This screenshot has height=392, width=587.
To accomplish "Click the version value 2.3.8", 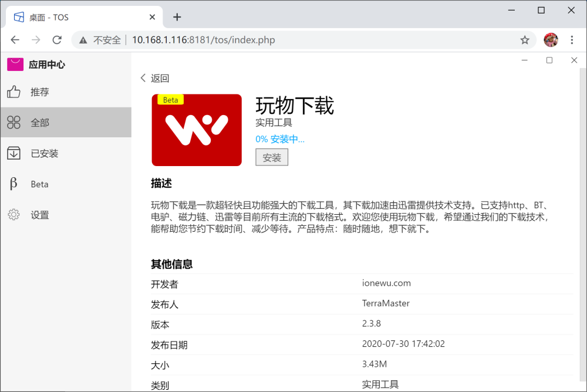I will 372,323.
